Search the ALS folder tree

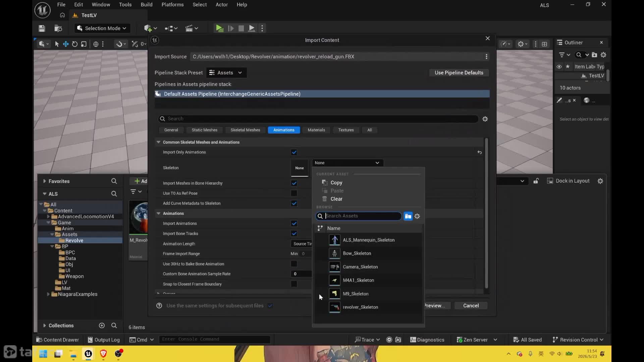tap(114, 194)
